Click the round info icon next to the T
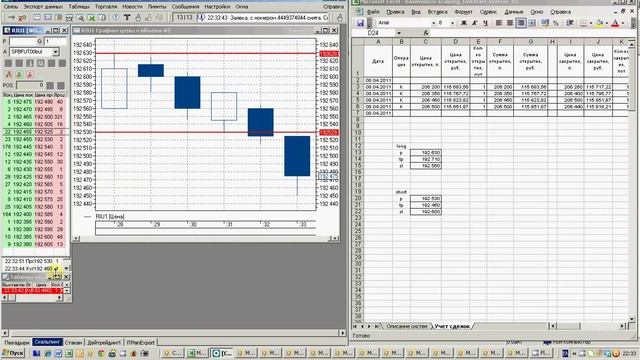 pyautogui.click(x=116, y=18)
